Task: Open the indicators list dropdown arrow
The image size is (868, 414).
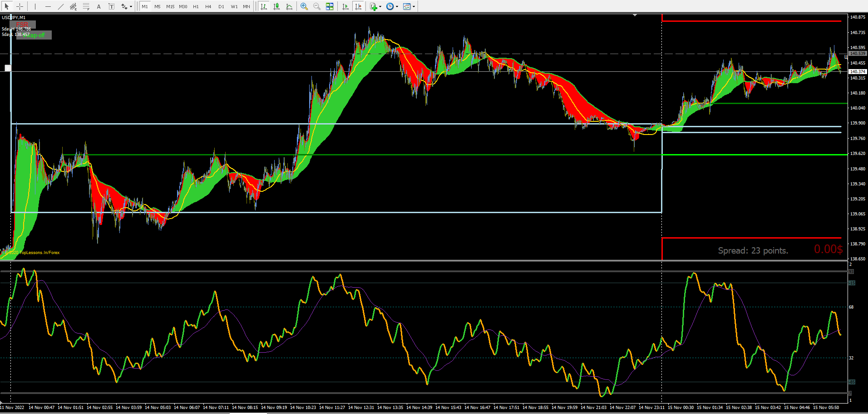Action: pos(380,6)
